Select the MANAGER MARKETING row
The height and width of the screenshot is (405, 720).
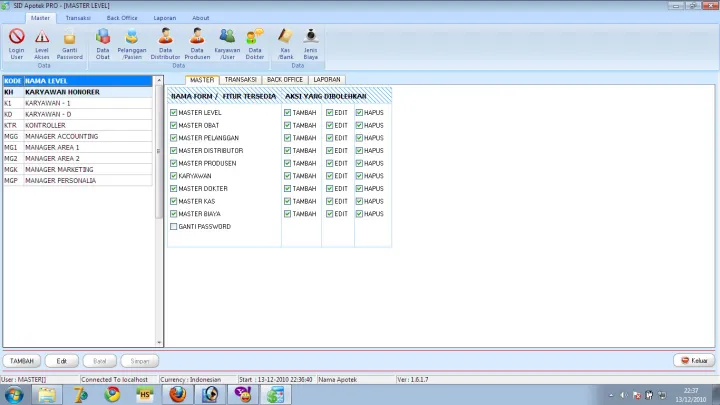click(78, 169)
